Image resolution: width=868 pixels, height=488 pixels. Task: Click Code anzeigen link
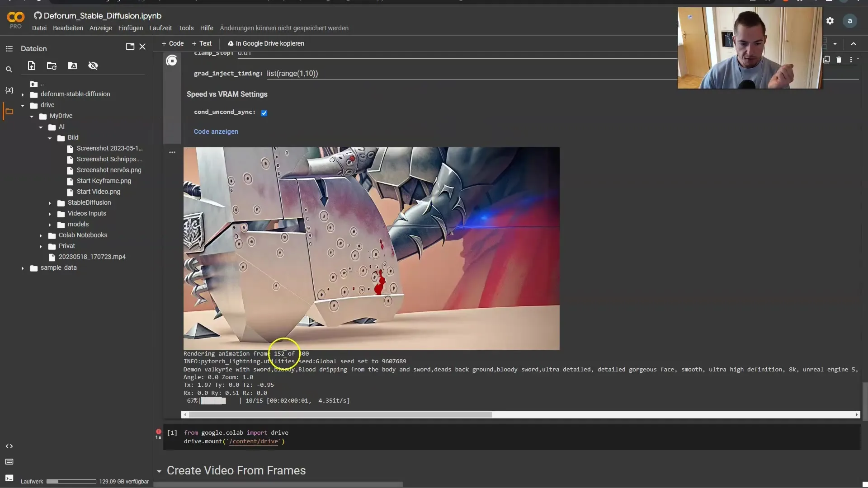[x=216, y=131]
